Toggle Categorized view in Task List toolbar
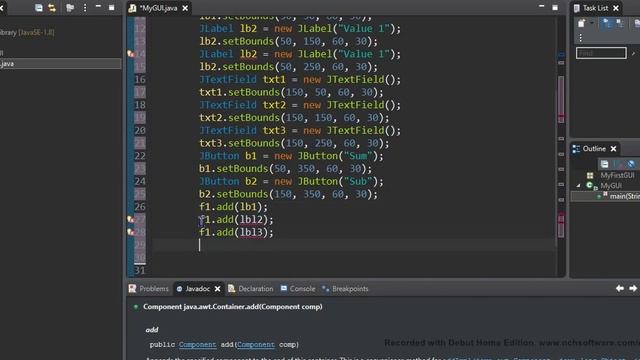This screenshot has height=360, width=640. tap(607, 24)
